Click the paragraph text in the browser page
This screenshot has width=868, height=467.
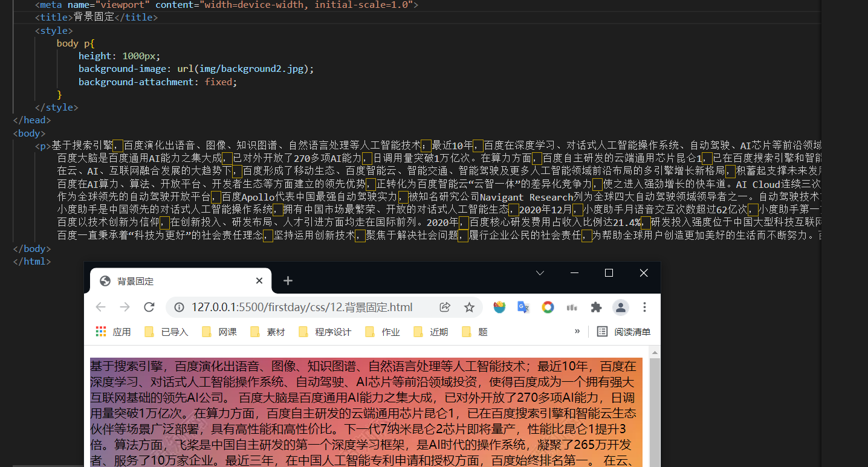click(x=366, y=413)
